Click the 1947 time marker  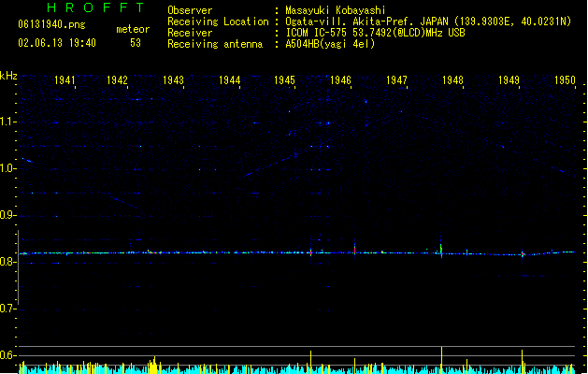pos(396,80)
